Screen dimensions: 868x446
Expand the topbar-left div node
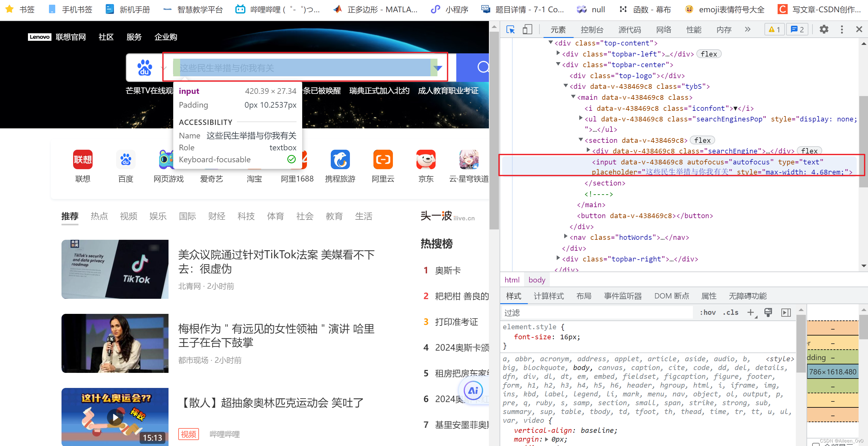pyautogui.click(x=558, y=53)
